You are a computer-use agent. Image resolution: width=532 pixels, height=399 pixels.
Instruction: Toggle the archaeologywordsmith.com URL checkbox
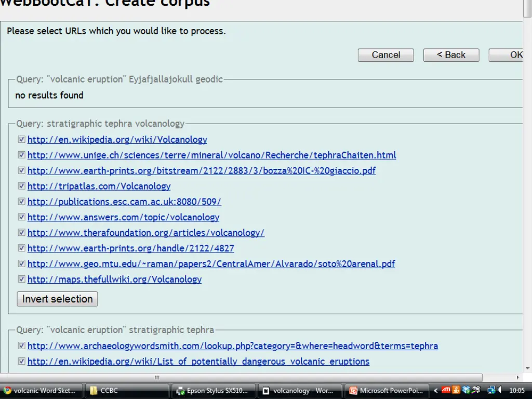pos(21,345)
